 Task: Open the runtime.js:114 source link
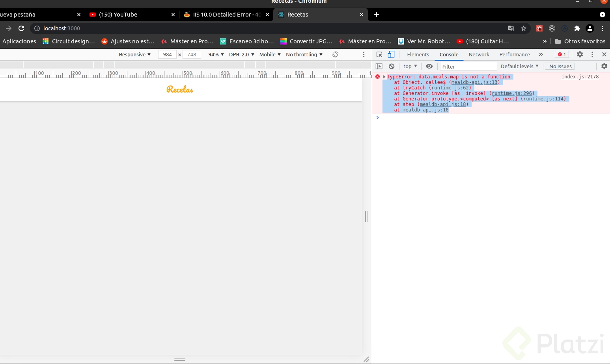click(543, 99)
